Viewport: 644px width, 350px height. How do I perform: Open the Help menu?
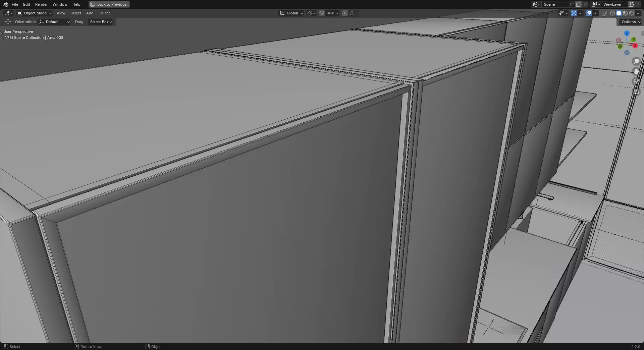click(x=76, y=4)
